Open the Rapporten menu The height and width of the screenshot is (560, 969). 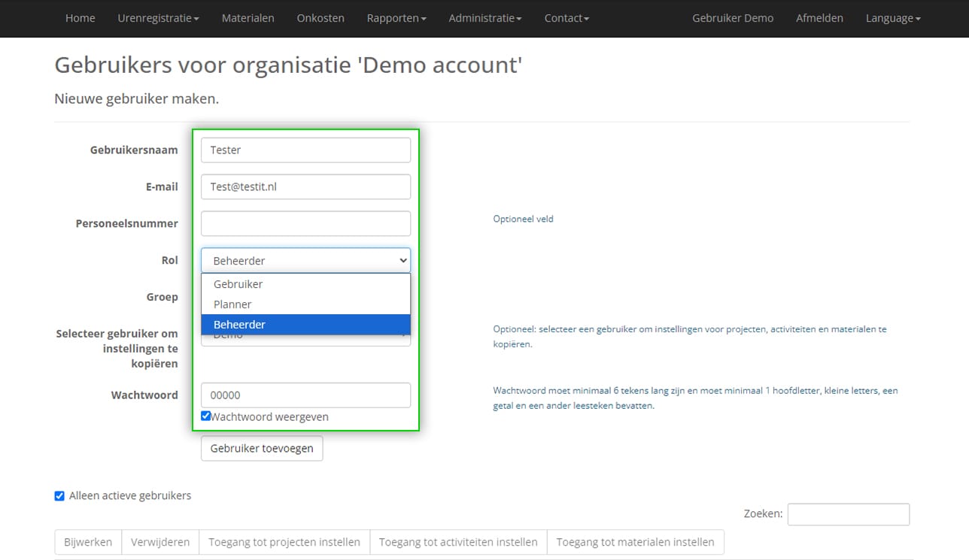(396, 18)
